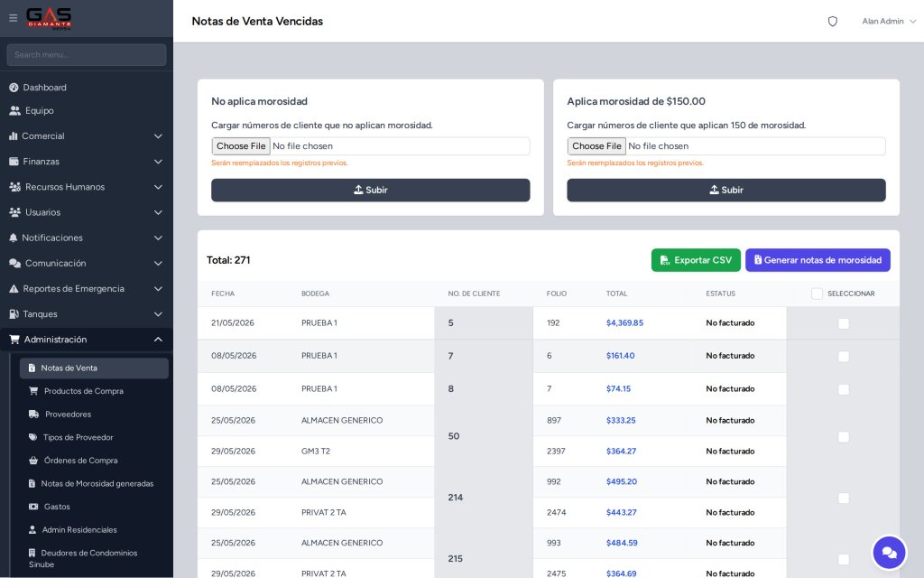This screenshot has width=924, height=578.
Task: Click the Productos de Compra cart icon
Action: tap(33, 391)
